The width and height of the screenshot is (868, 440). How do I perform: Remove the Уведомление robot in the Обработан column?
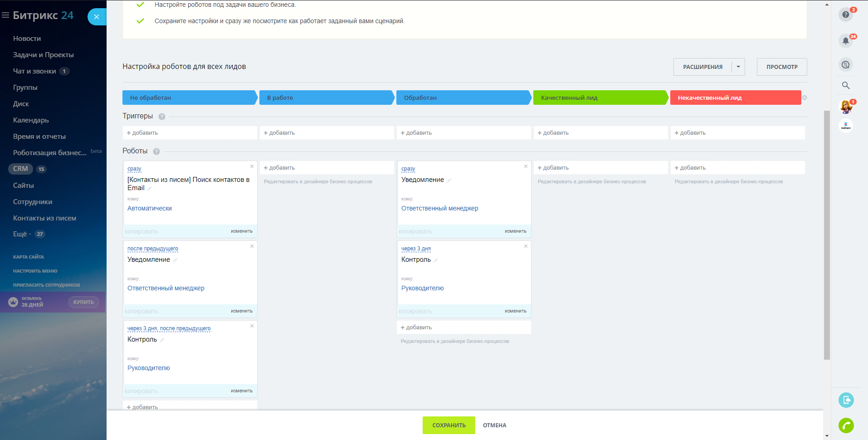(526, 166)
